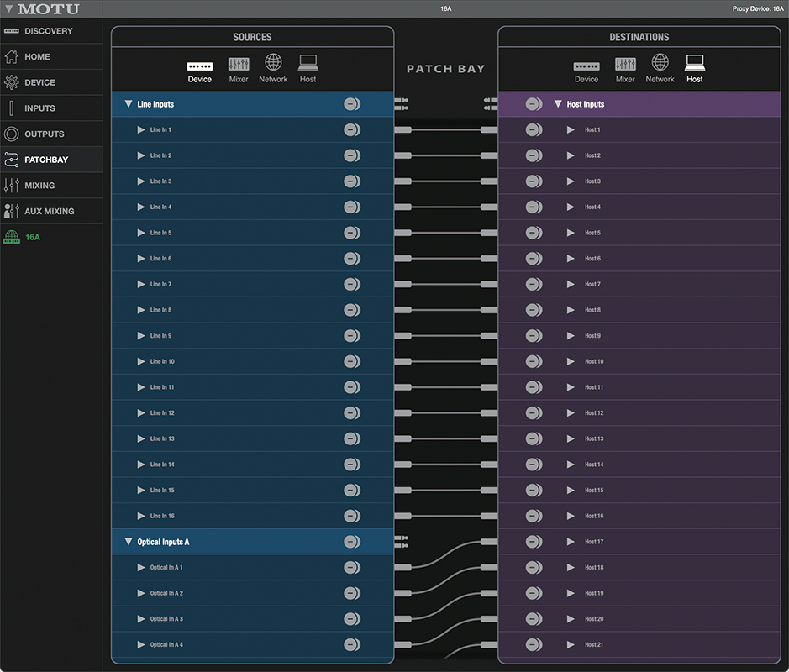Select the Line In 10 label
The image size is (789, 672).
162,362
